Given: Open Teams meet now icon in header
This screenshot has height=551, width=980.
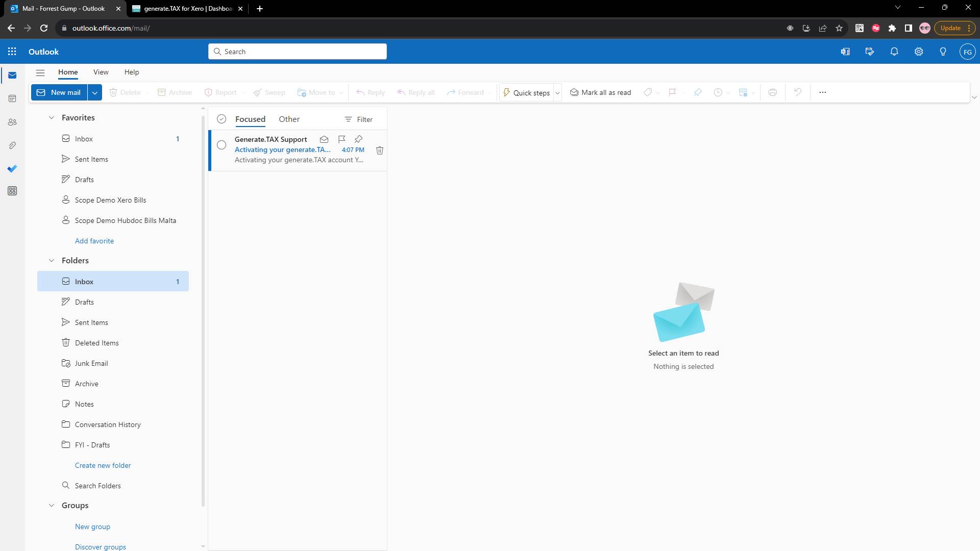Looking at the screenshot, I should click(x=845, y=52).
